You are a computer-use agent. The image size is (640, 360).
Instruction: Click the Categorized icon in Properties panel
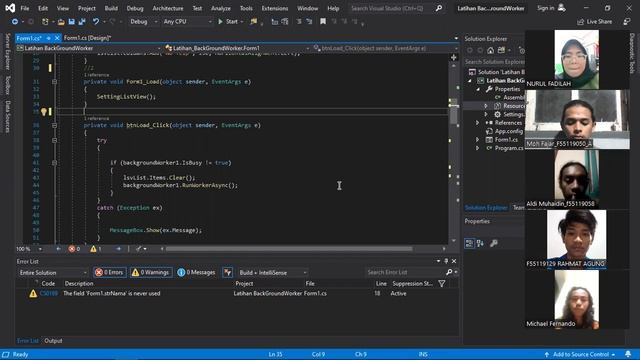point(469,244)
